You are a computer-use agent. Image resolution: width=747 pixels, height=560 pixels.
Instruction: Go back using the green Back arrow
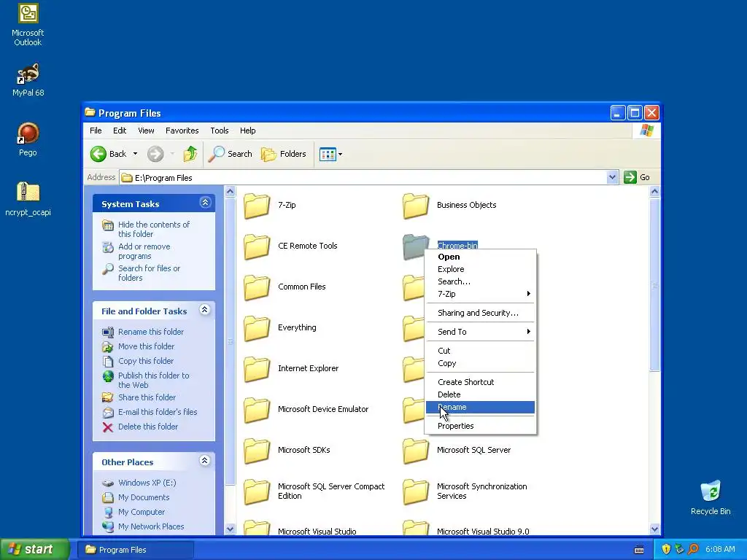[98, 154]
